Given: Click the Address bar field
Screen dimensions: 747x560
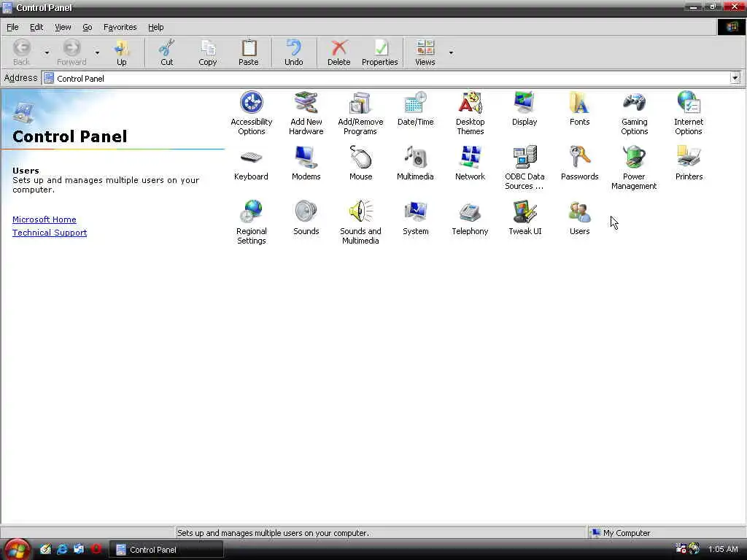Looking at the screenshot, I should [x=391, y=78].
